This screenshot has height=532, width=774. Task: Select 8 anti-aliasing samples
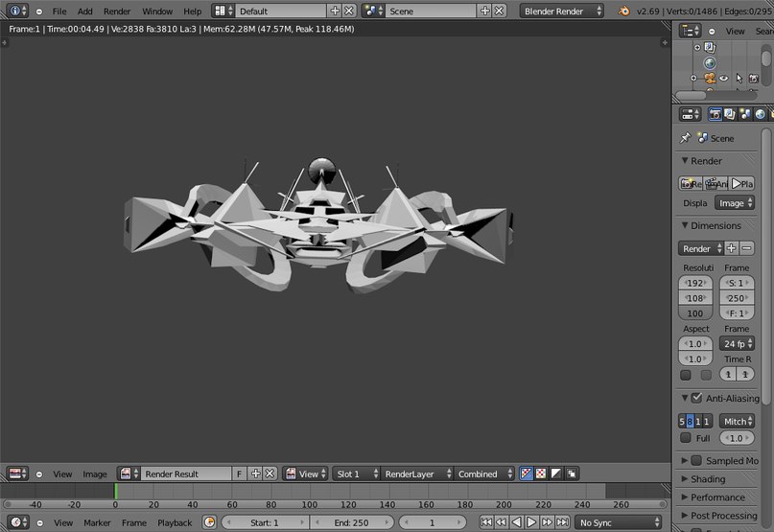coord(691,422)
